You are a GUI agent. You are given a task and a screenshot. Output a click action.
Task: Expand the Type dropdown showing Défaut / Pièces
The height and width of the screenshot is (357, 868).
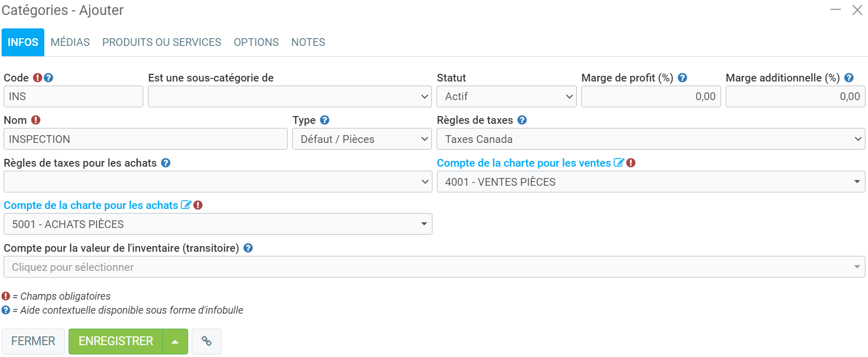(362, 139)
